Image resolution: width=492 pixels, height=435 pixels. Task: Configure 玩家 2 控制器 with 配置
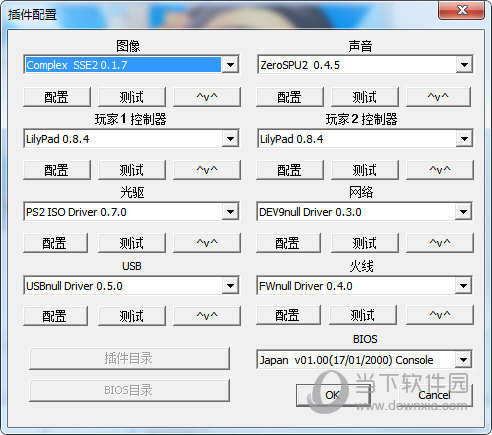click(290, 170)
